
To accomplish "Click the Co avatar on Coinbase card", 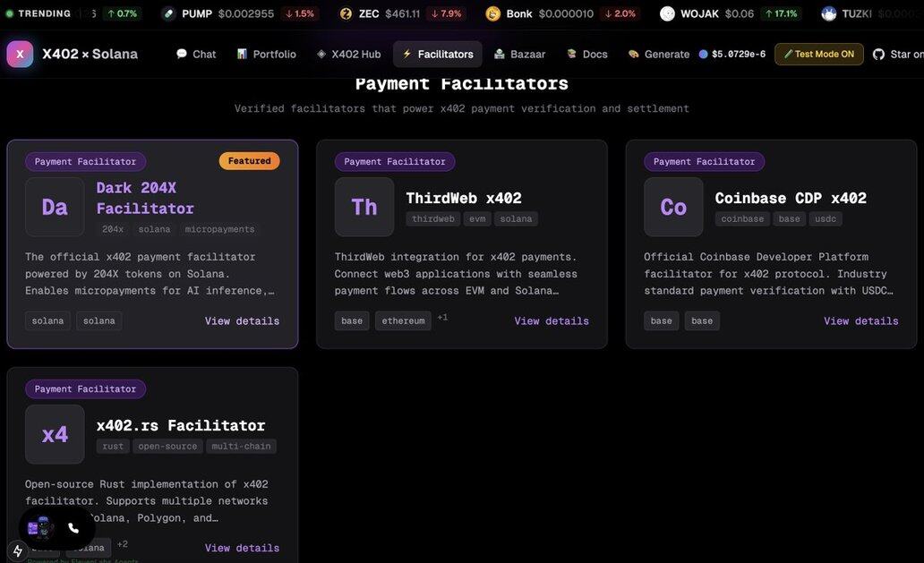I will 673,207.
